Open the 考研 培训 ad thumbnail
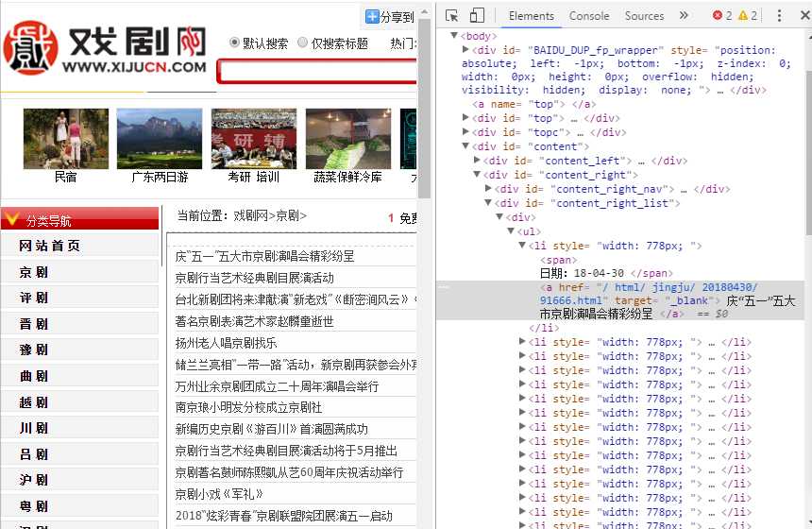 254,138
